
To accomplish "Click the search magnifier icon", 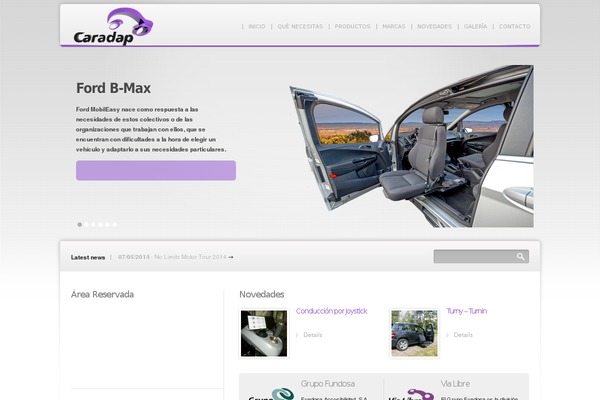I will click(x=520, y=256).
